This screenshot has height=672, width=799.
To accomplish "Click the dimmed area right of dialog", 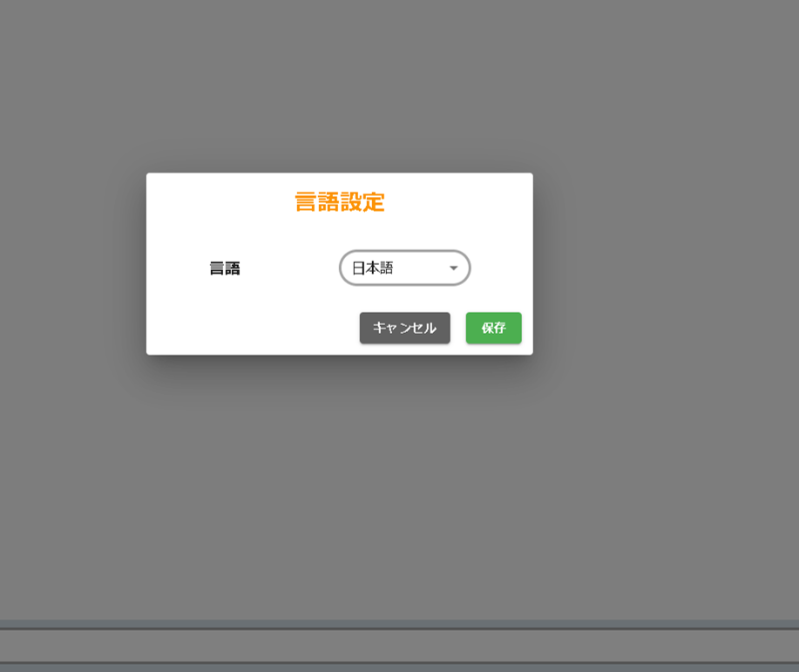I will 662,263.
